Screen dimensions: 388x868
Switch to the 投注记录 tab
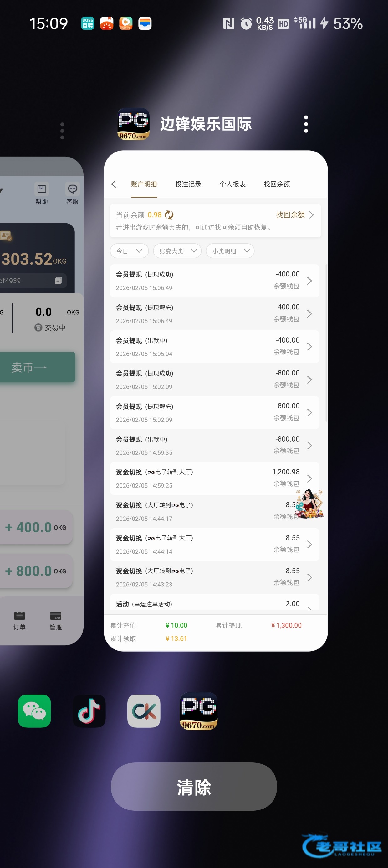coord(188,184)
